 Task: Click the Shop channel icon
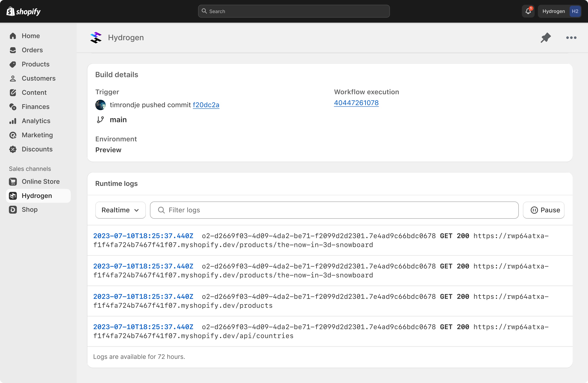pyautogui.click(x=13, y=210)
